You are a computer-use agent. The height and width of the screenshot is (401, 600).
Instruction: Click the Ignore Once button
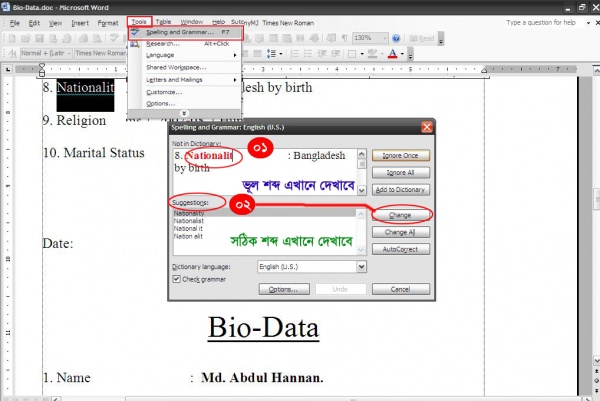[x=401, y=155]
